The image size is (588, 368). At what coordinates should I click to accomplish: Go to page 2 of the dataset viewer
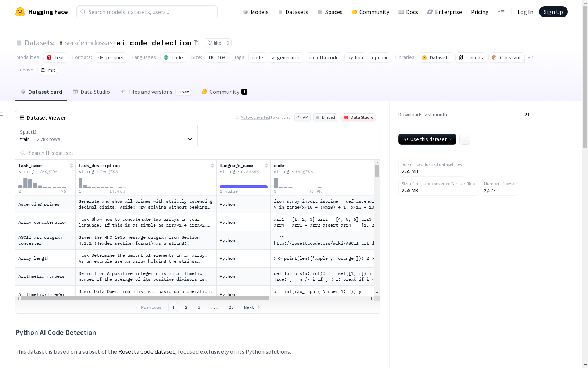pyautogui.click(x=186, y=307)
